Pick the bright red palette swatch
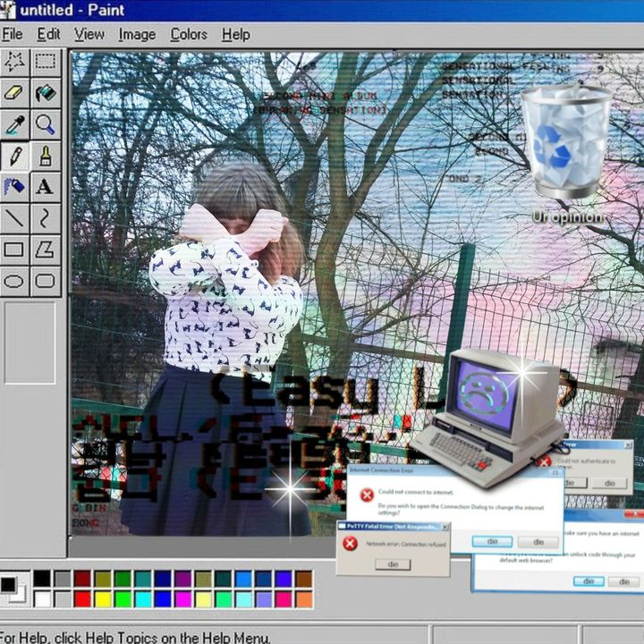Viewport: 644px width, 644px height. coord(82,598)
